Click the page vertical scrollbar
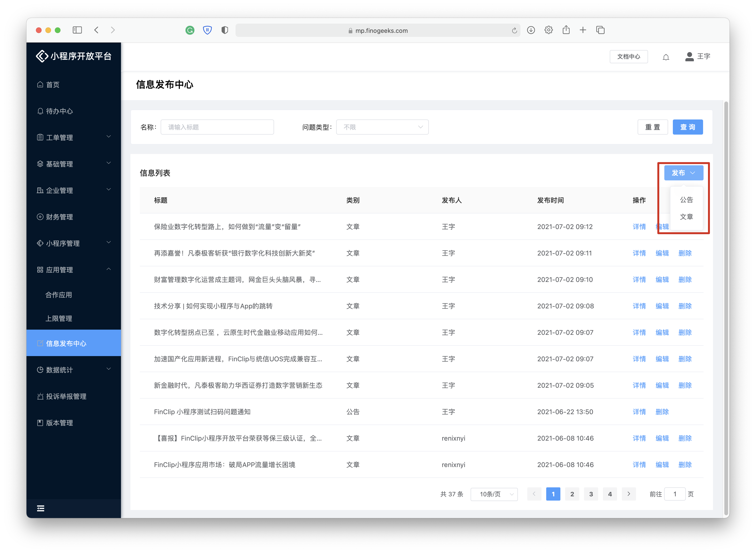The width and height of the screenshot is (756, 553). click(726, 308)
